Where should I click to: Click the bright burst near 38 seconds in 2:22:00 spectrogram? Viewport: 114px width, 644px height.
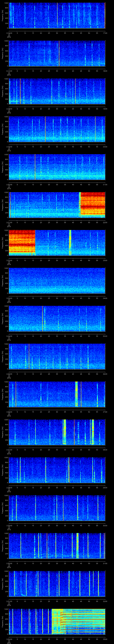tap(70, 243)
